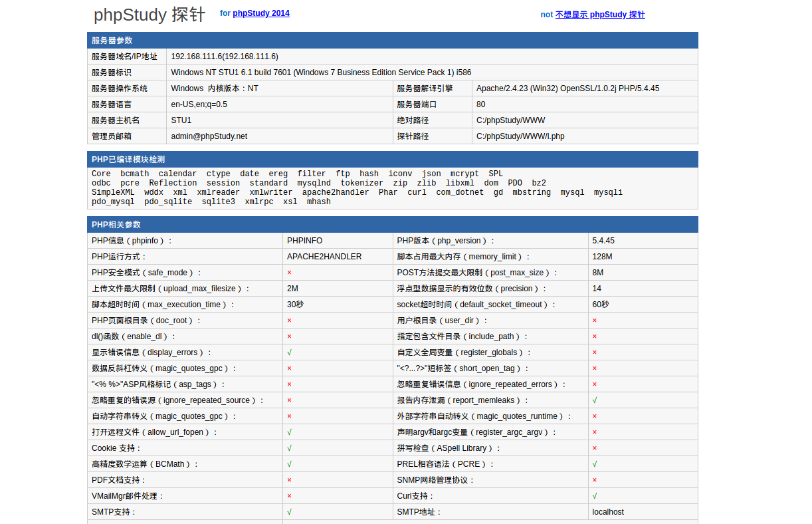The height and width of the screenshot is (524, 812).
Task: Click the user_dir red cross
Action: click(595, 321)
